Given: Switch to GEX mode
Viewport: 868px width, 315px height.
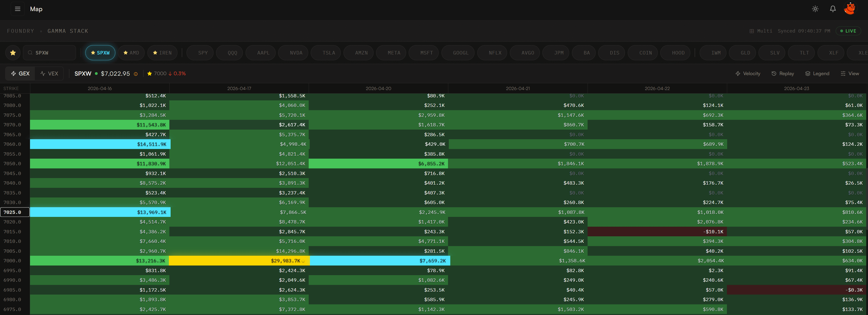Looking at the screenshot, I should (x=20, y=74).
